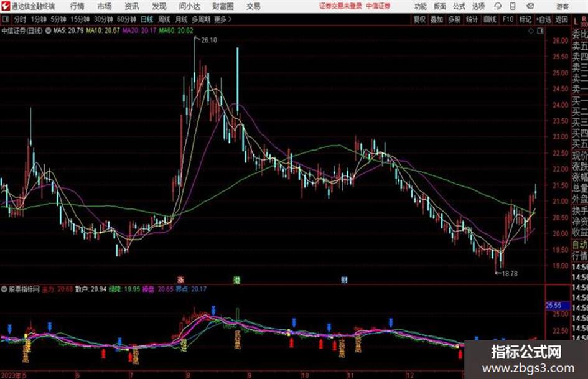Add to watchlist with 自选 button
The width and height of the screenshot is (588, 379).
544,19
